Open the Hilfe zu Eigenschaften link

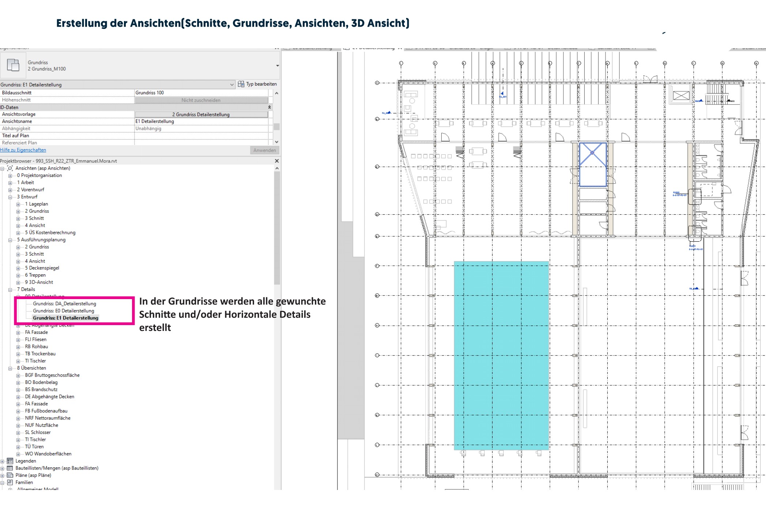(x=23, y=150)
